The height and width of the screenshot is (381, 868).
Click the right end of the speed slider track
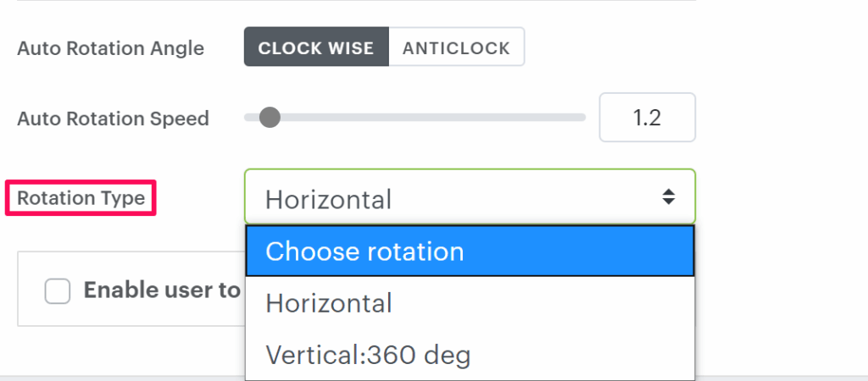point(581,117)
